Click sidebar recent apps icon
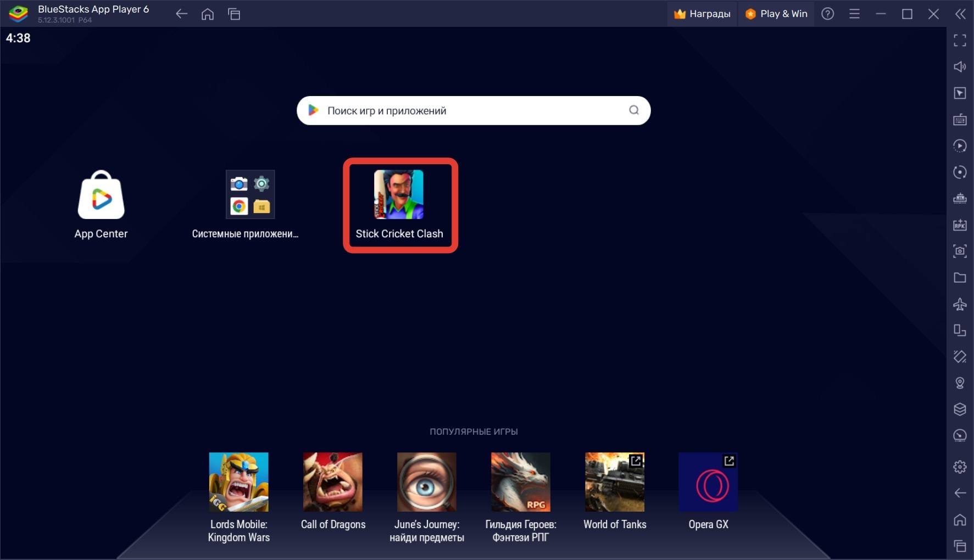This screenshot has width=974, height=560. click(960, 546)
